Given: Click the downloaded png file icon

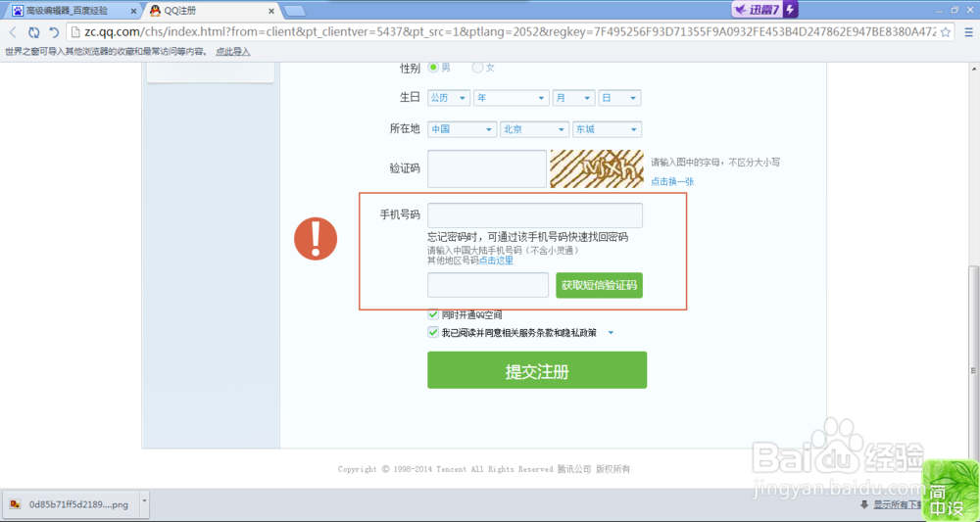Looking at the screenshot, I should pyautogui.click(x=16, y=504).
